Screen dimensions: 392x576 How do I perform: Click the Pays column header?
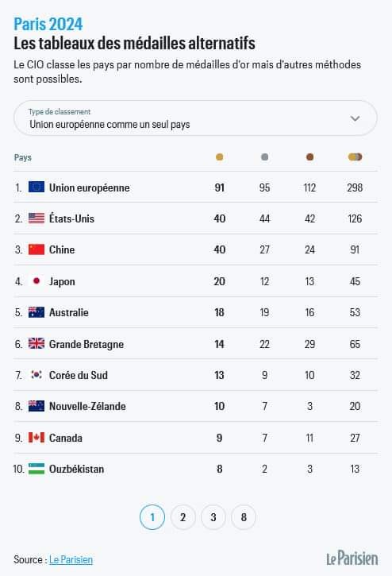tap(23, 157)
